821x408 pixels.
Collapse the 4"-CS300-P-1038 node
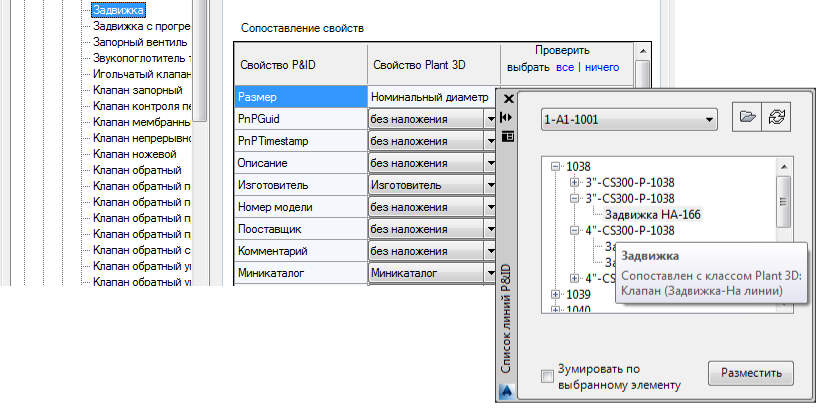[x=575, y=230]
